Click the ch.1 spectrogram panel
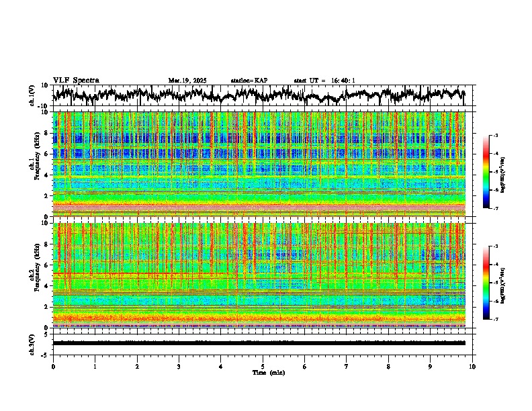This screenshot has height=411, width=532. click(259, 164)
